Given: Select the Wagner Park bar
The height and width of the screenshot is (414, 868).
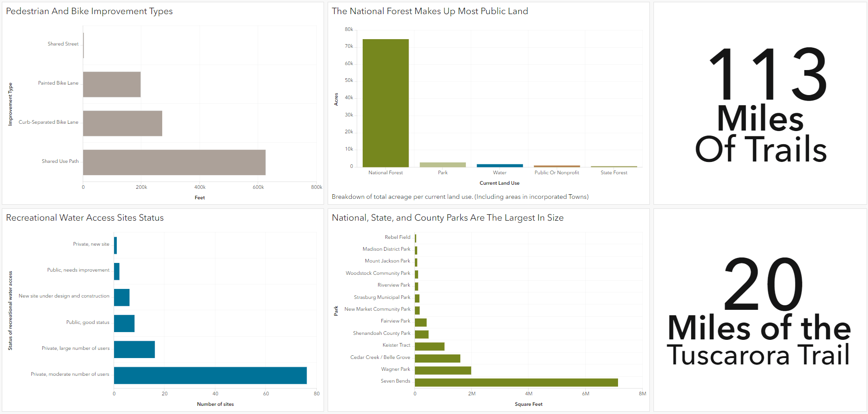Looking at the screenshot, I should pyautogui.click(x=443, y=370).
